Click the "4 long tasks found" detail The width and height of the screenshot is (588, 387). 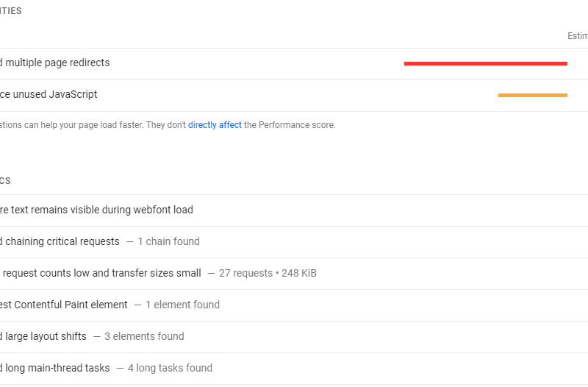point(170,368)
